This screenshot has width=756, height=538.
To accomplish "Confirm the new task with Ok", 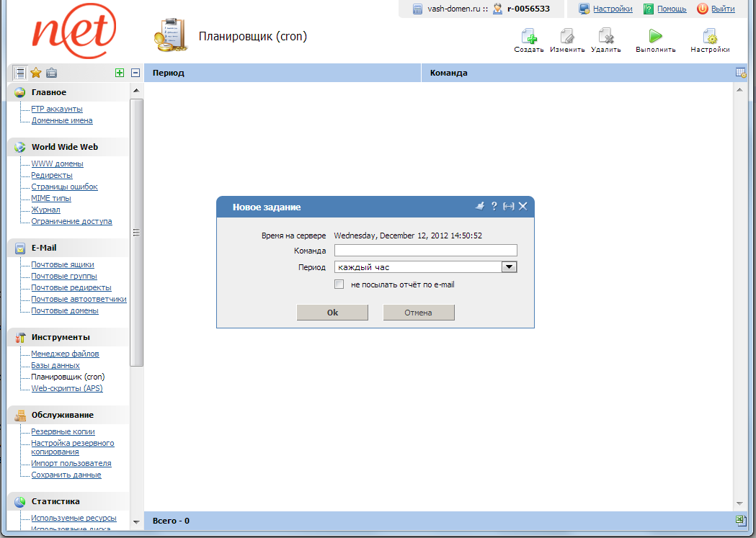I will 332,312.
